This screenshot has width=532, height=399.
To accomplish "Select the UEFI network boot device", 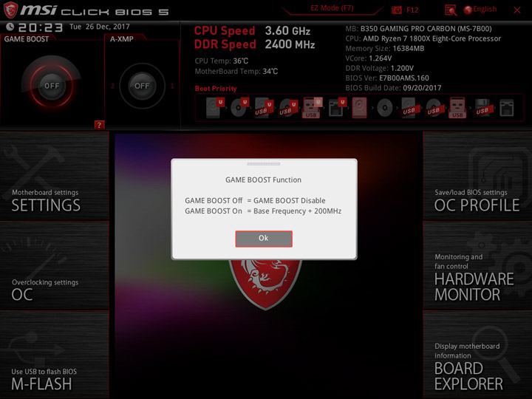I will (337, 108).
